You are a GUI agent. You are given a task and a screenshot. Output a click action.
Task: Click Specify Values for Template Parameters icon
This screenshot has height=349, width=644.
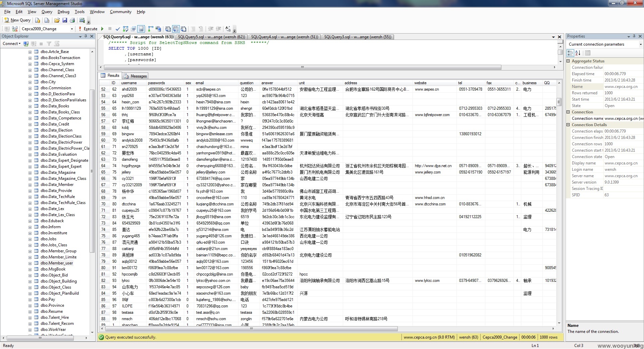[228, 29]
